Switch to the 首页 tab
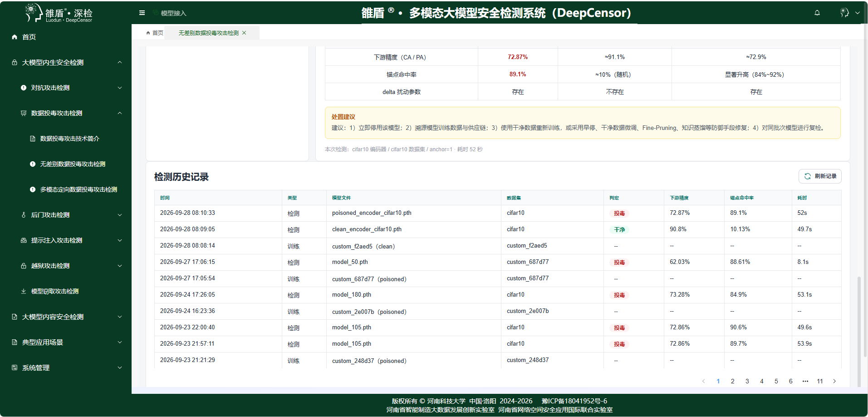Screen dimensions: 868x417 click(x=155, y=33)
